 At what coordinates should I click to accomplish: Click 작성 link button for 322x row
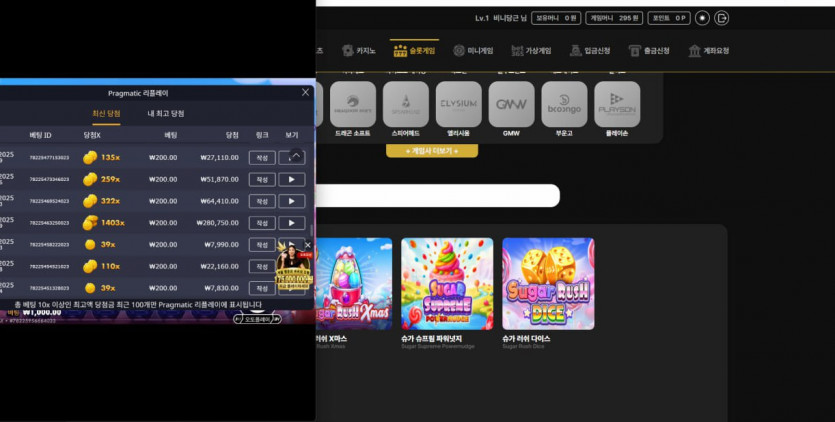262,201
